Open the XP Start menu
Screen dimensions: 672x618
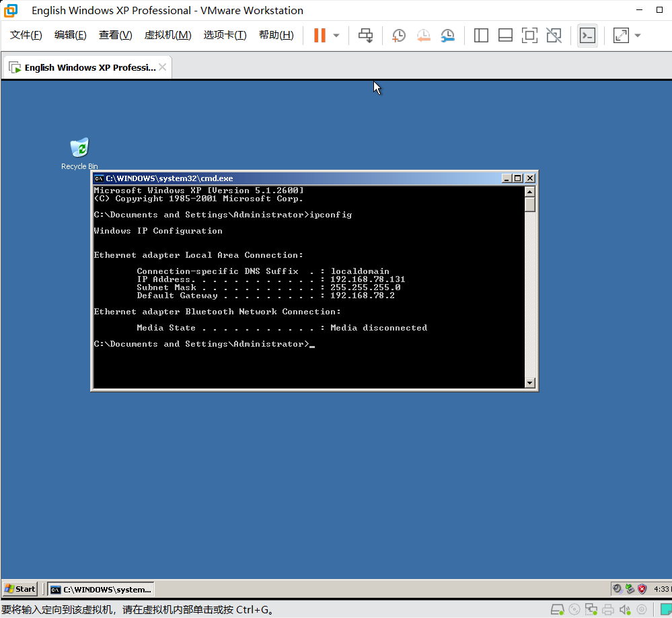20,589
